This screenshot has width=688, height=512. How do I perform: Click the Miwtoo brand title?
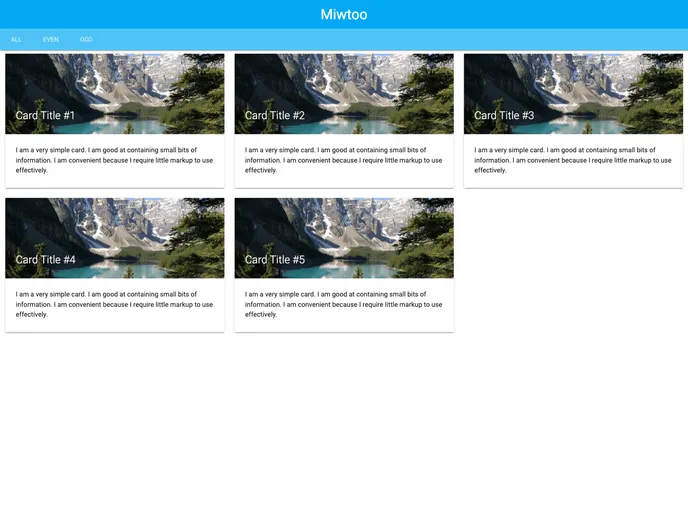pyautogui.click(x=344, y=14)
